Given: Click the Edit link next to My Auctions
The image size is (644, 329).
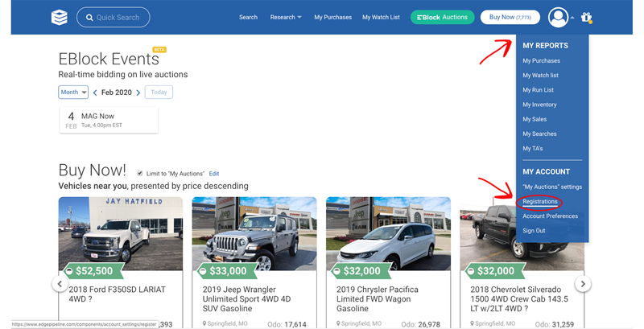Looking at the screenshot, I should (x=214, y=174).
